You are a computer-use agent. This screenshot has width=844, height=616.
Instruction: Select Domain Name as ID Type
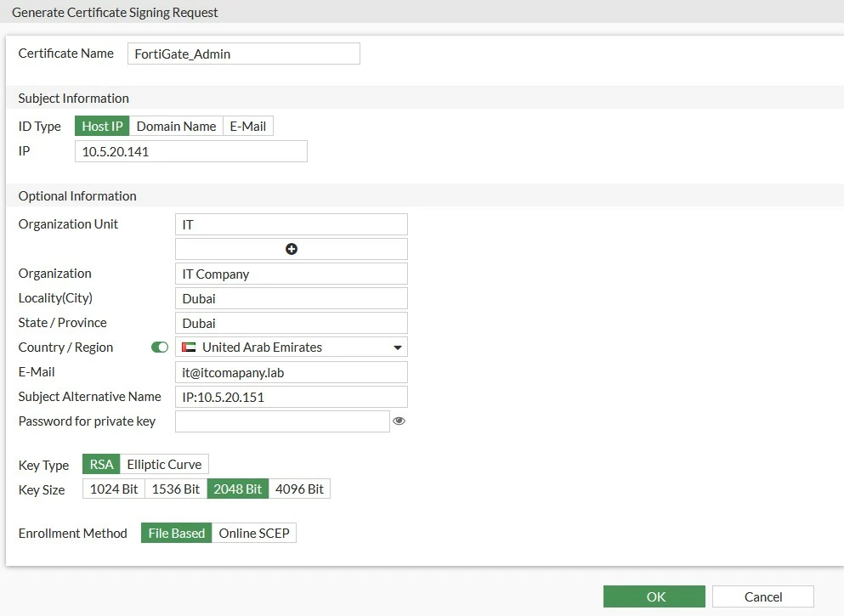pos(177,127)
